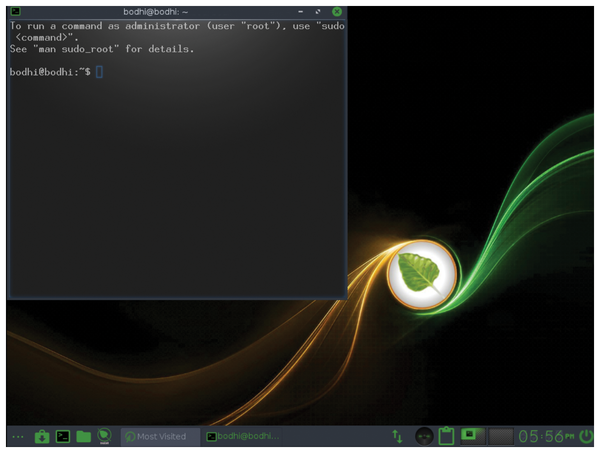Minimize the terminal window
This screenshot has width=600, height=453.
pyautogui.click(x=300, y=12)
